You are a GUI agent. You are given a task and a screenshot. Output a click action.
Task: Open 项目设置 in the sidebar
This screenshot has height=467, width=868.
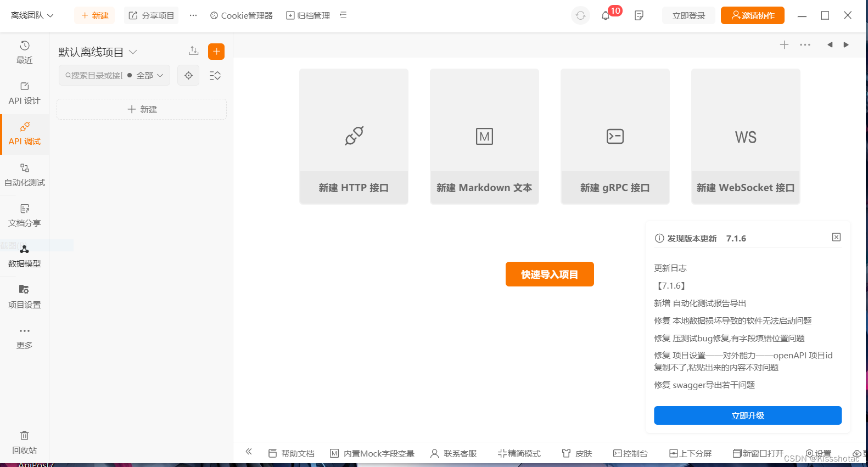[x=24, y=297]
